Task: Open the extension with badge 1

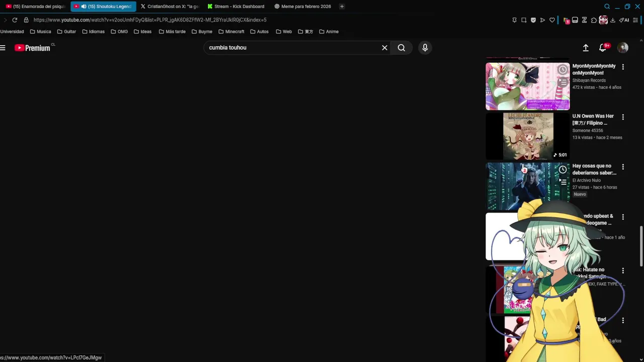Action: pyautogui.click(x=567, y=21)
